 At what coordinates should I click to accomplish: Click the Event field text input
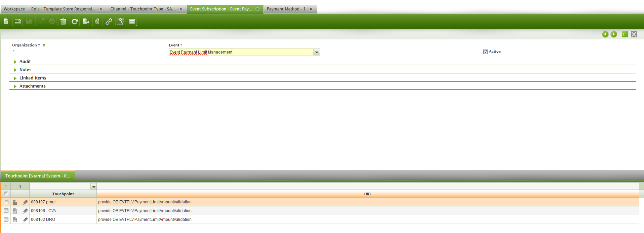pos(241,52)
